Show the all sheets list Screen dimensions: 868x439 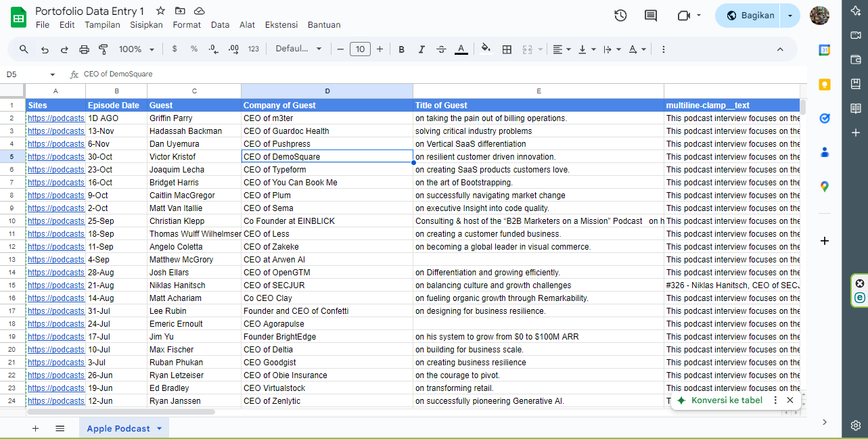60,428
